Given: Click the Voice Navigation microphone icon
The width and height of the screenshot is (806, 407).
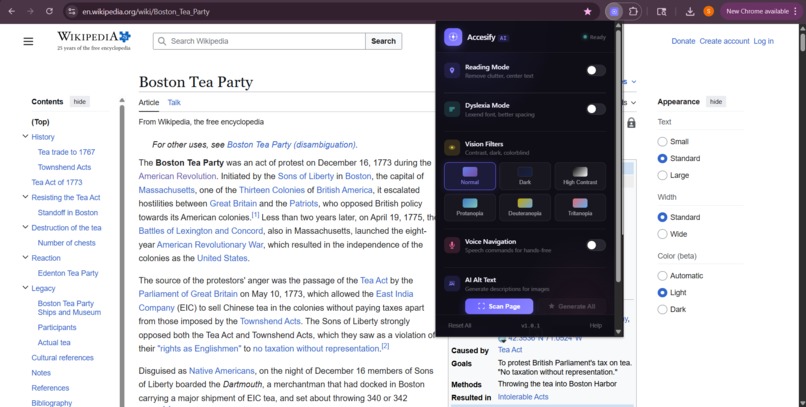Looking at the screenshot, I should click(x=452, y=245).
